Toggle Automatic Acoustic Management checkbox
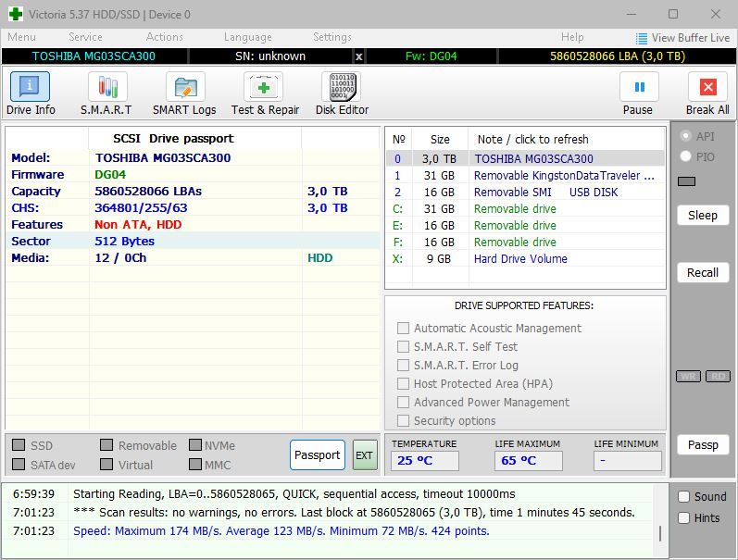This screenshot has width=738, height=560. (403, 328)
